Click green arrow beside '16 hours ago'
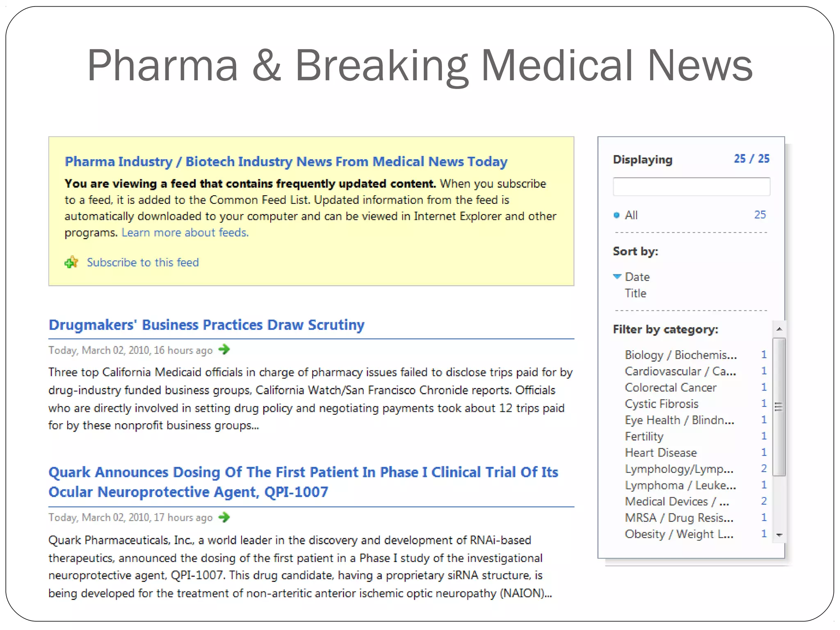Image resolution: width=840 pixels, height=630 pixels. [224, 349]
